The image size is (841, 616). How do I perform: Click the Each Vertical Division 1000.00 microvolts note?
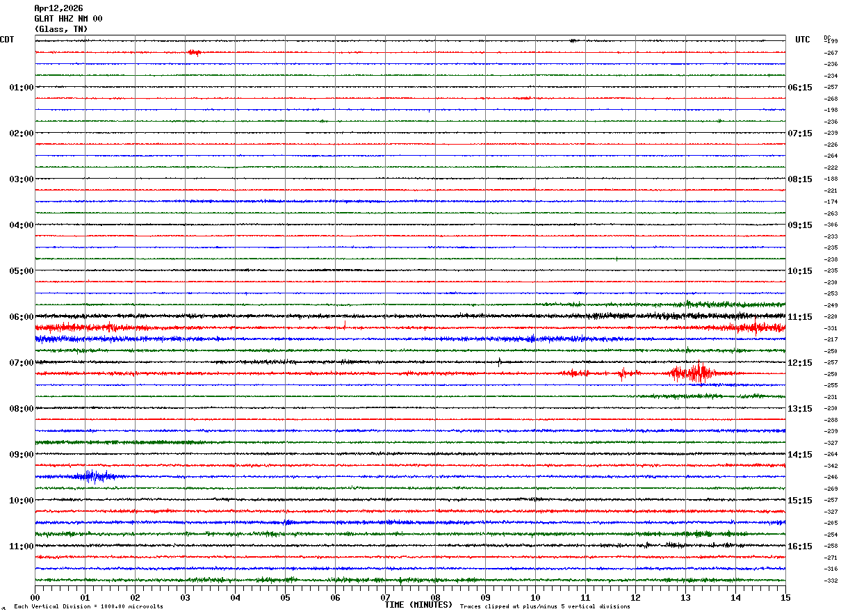(88, 607)
